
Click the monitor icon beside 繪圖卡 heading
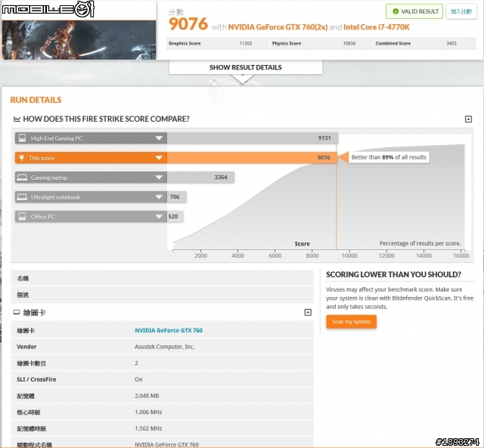[x=17, y=312]
